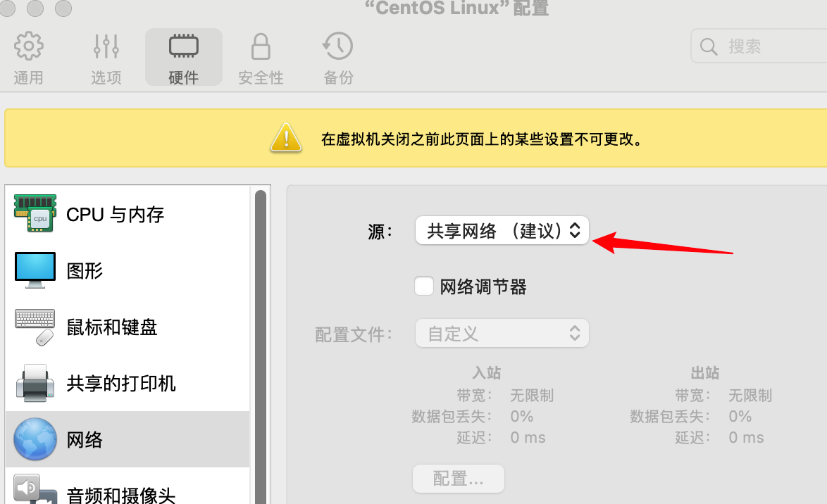Click the 搜索 search field
The width and height of the screenshot is (827, 504).
pos(759,46)
